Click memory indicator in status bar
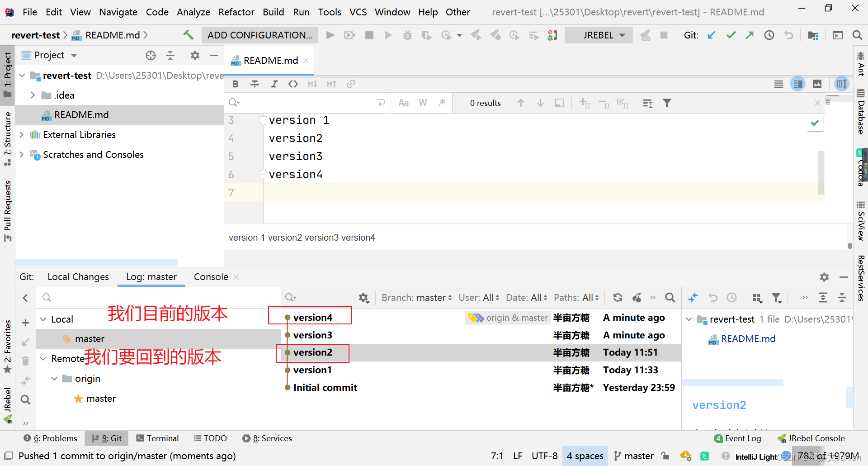 [828, 456]
